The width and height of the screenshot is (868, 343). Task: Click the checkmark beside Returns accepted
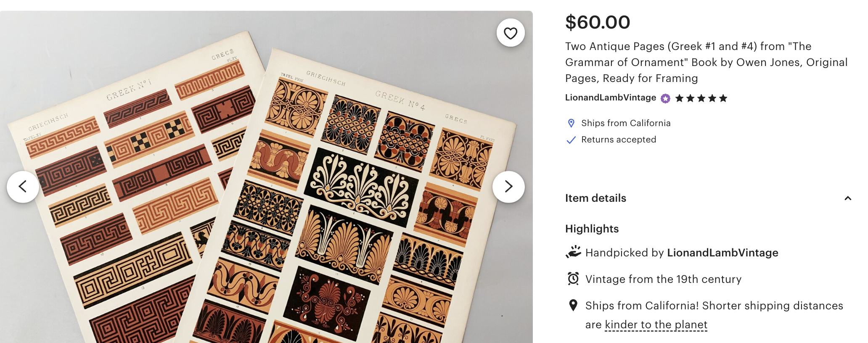571,140
